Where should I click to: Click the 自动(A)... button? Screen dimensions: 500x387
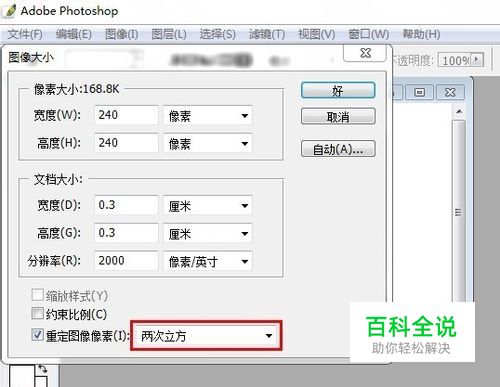[338, 149]
